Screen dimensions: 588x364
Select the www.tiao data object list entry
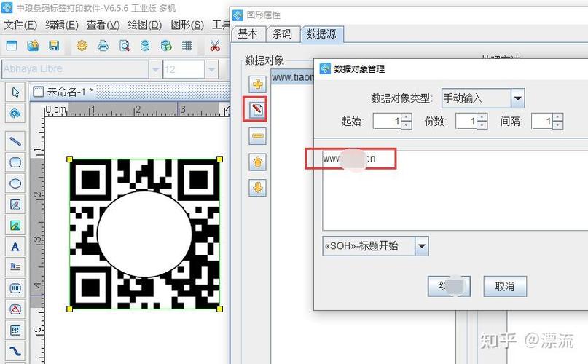292,77
